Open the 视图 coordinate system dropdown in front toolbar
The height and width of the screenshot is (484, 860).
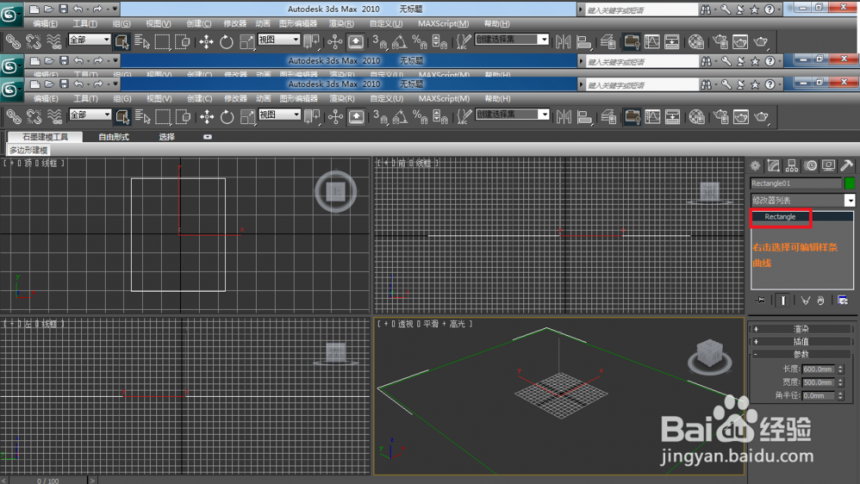tap(280, 115)
